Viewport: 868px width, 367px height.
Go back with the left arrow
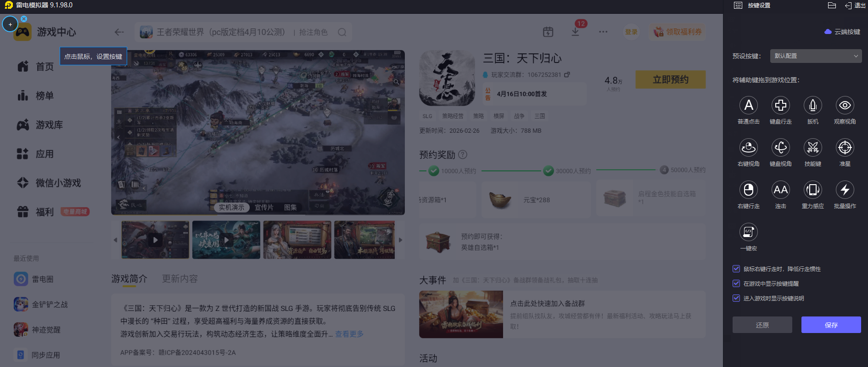(119, 32)
